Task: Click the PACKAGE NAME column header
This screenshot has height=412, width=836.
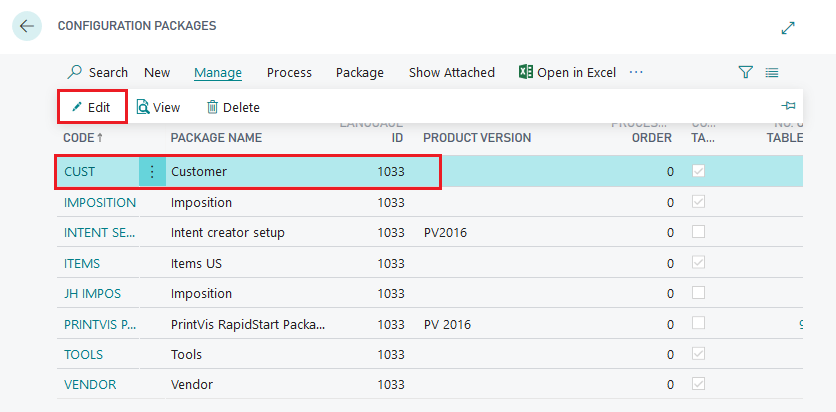Action: [x=216, y=138]
